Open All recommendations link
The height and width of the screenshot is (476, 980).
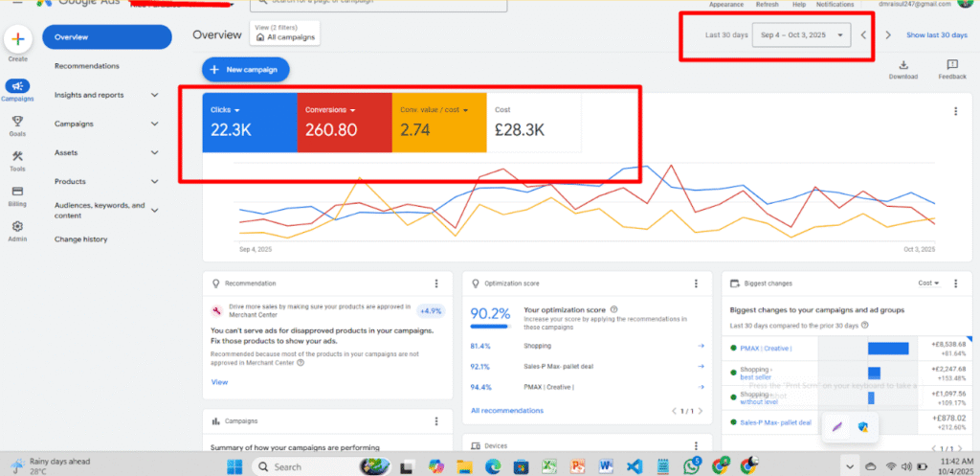coord(507,410)
